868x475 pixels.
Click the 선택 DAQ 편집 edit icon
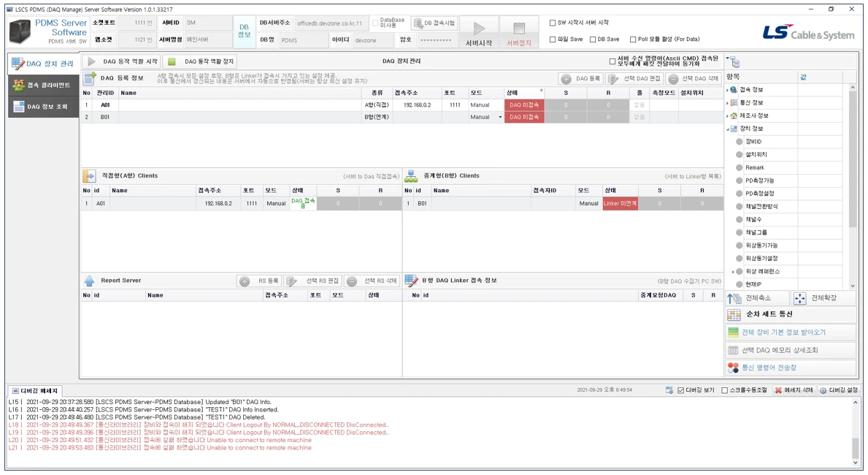tap(613, 79)
